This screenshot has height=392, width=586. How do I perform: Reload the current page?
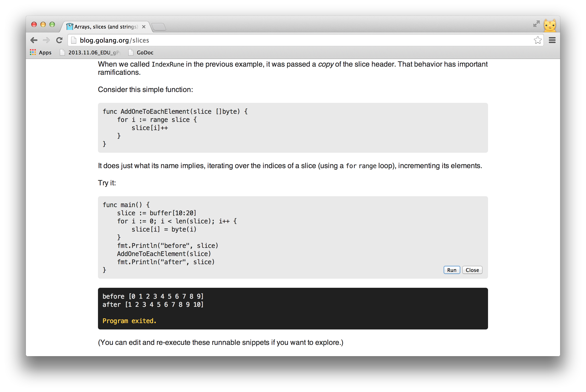click(59, 40)
